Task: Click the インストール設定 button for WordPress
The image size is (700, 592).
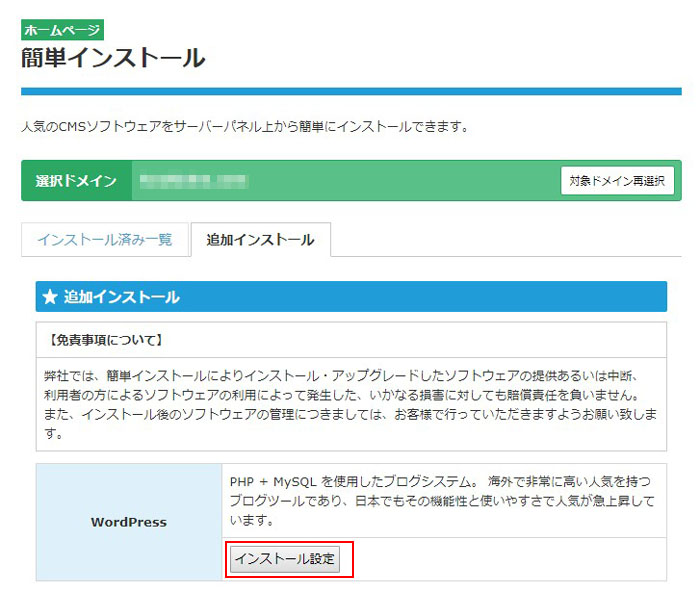Action: (x=285, y=559)
